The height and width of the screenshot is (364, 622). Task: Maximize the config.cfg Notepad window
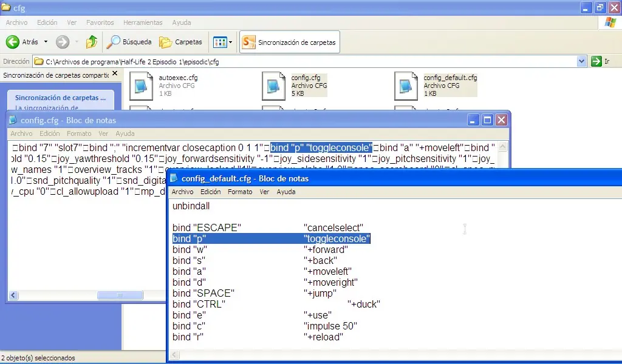487,120
